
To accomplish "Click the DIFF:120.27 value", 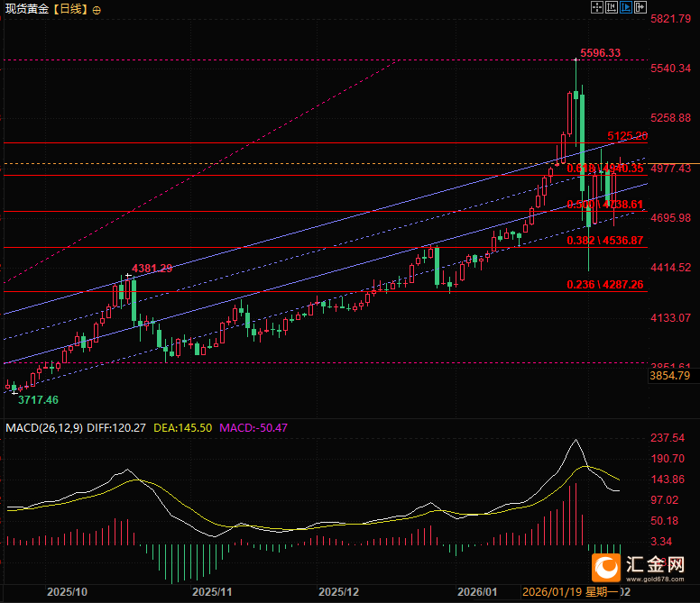I will [x=116, y=428].
